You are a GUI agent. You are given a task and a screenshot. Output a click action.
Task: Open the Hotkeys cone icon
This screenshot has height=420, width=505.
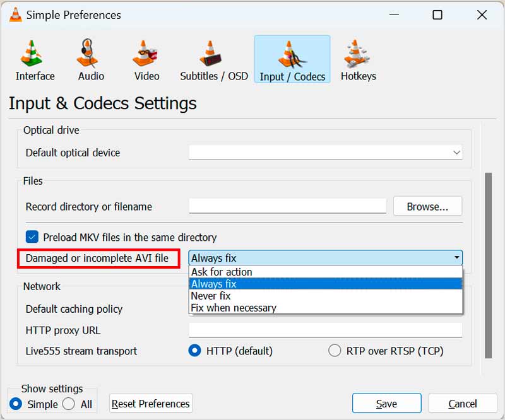point(358,55)
